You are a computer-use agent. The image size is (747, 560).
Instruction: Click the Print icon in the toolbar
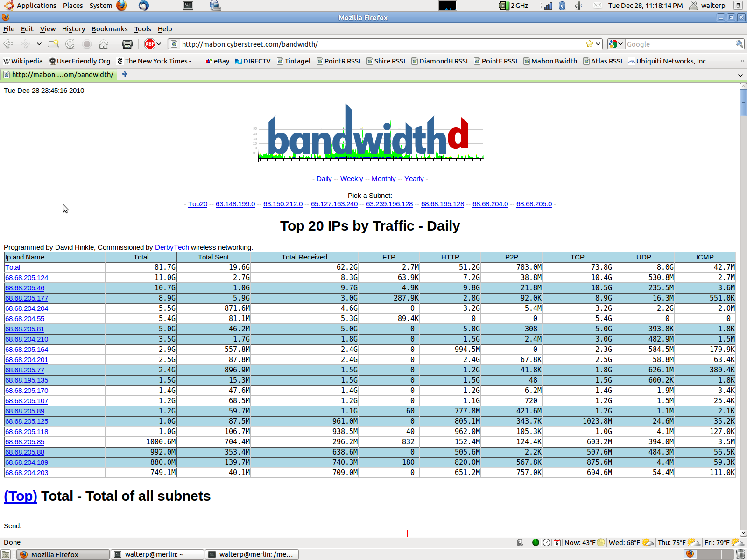click(x=127, y=44)
